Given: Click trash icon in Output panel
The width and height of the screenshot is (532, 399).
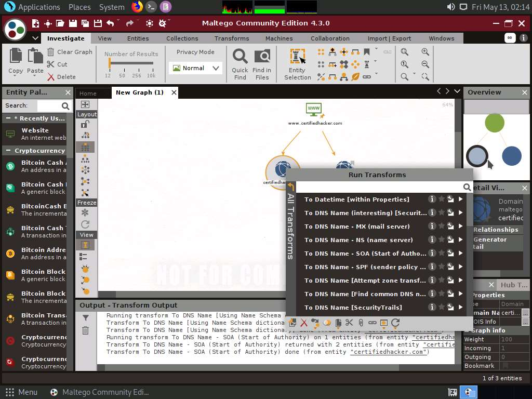Looking at the screenshot, I should tap(86, 330).
